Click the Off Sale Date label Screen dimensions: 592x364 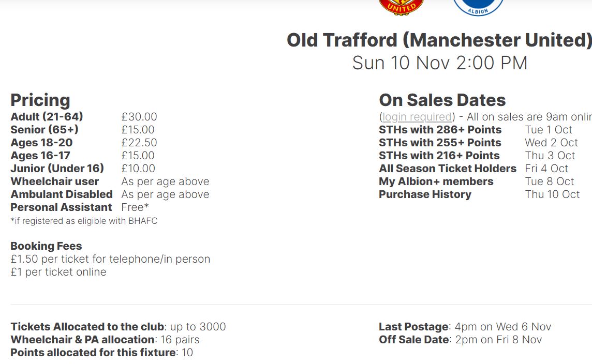coord(414,340)
